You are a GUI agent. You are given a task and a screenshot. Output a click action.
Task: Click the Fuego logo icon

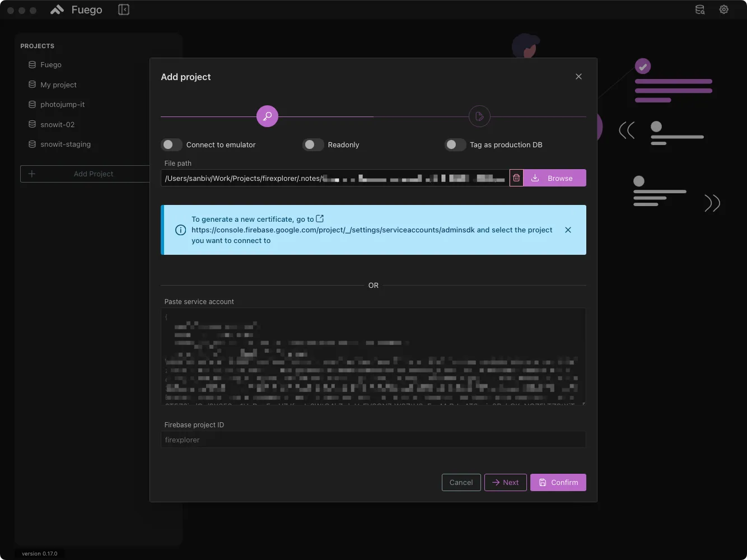click(x=57, y=10)
